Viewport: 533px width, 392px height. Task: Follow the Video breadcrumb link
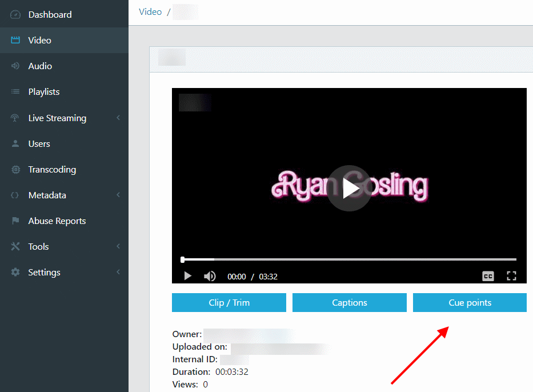(x=150, y=12)
